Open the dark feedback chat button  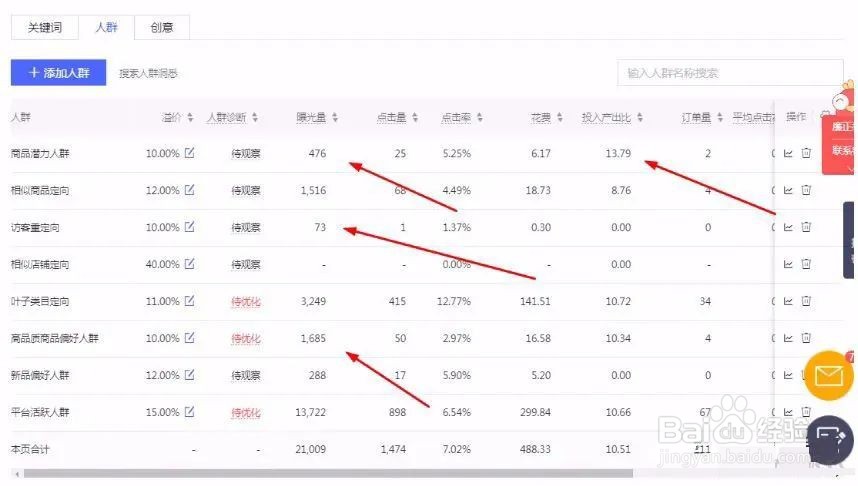[x=830, y=440]
